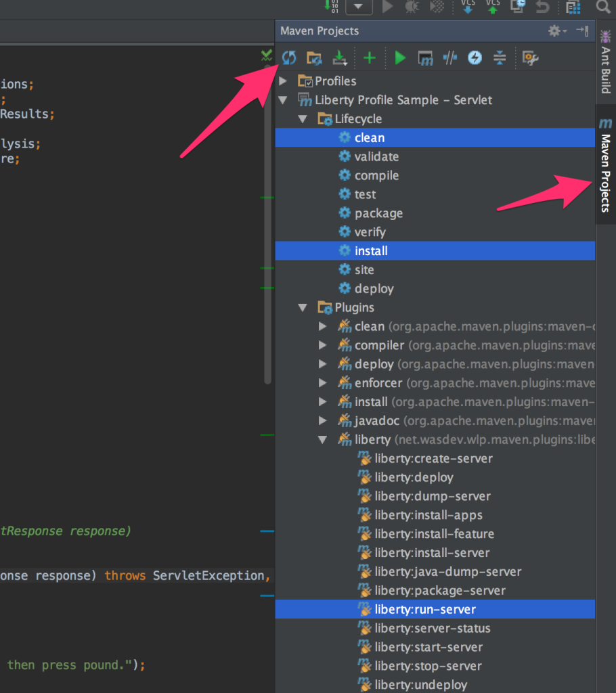616x693 pixels.
Task: Add a Maven project with plus icon
Action: (369, 58)
